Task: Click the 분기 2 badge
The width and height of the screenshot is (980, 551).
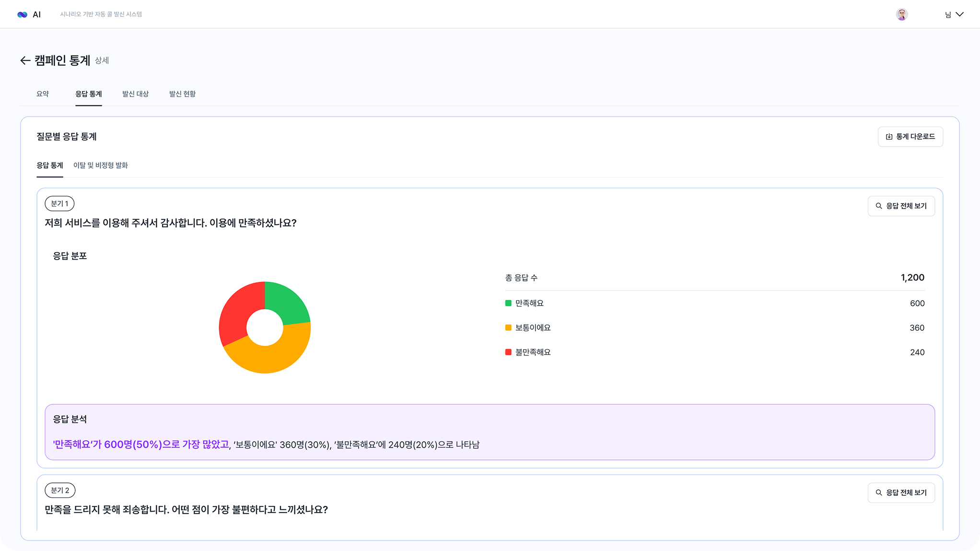Action: [x=60, y=490]
